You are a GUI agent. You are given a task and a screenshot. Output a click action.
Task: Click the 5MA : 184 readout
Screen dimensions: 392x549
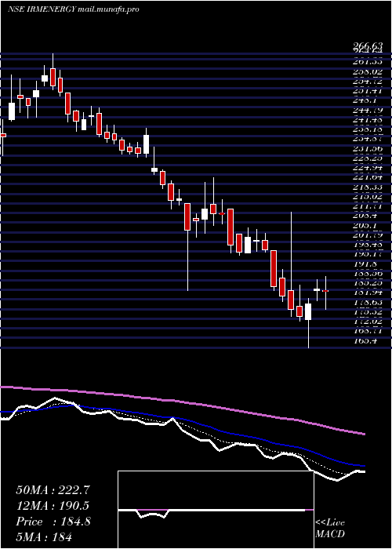(x=44, y=536)
